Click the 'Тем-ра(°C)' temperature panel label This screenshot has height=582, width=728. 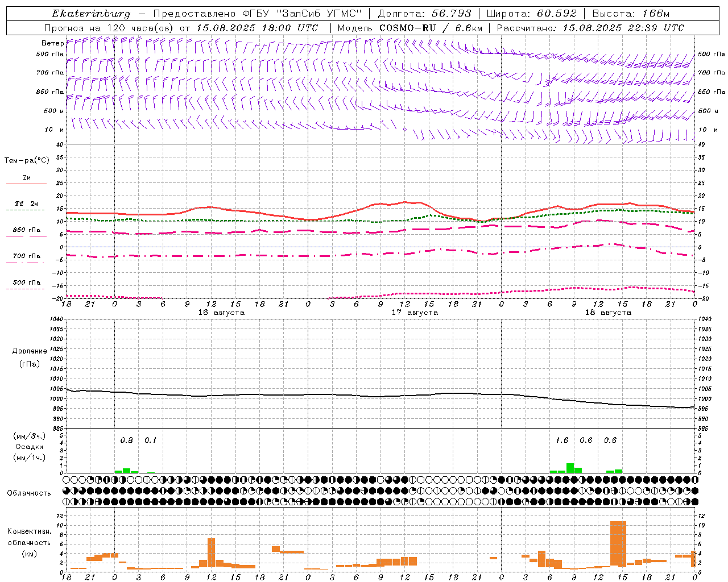coord(27,161)
